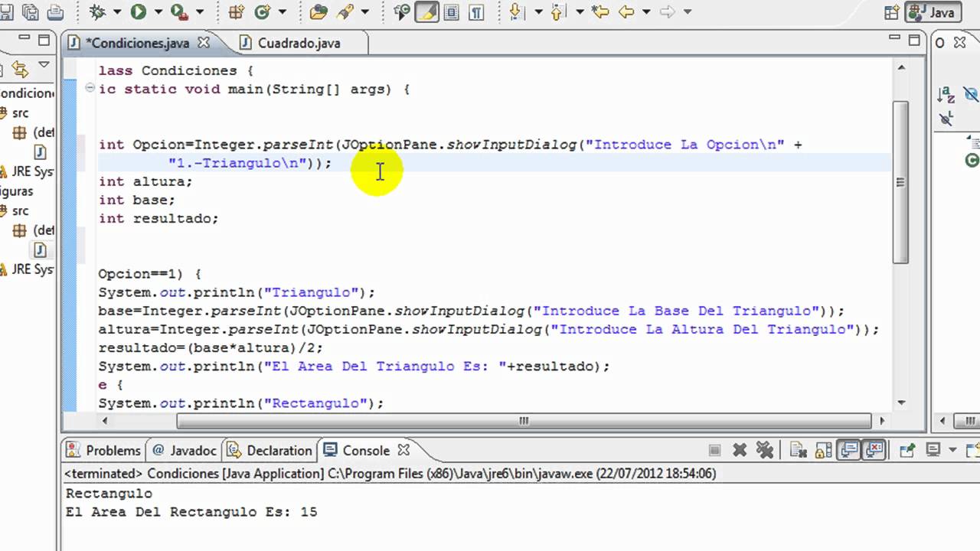The height and width of the screenshot is (551, 980).
Task: Click the Terminate square icon in Console
Action: click(714, 450)
